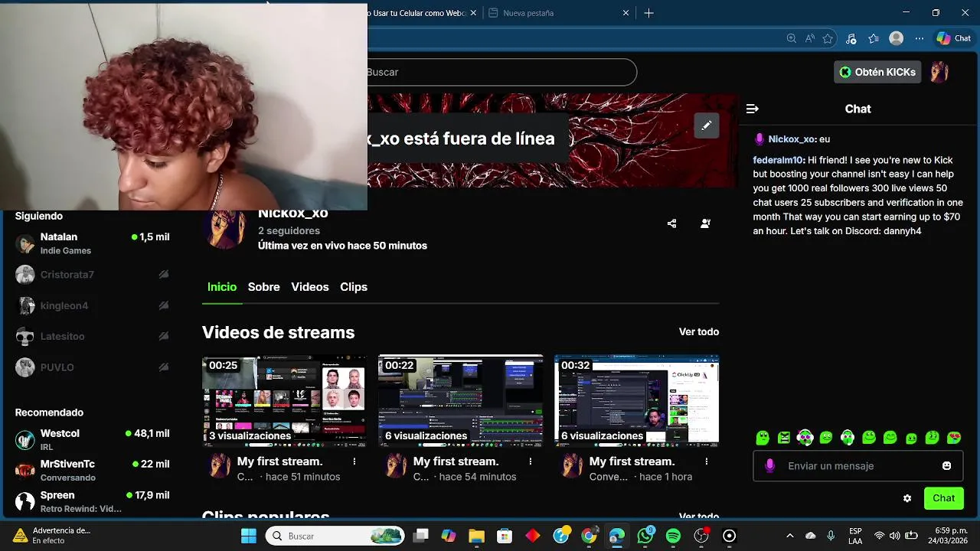Click the taskbar Buscar search box
Screen dimensions: 980x551
pyautogui.click(x=335, y=536)
